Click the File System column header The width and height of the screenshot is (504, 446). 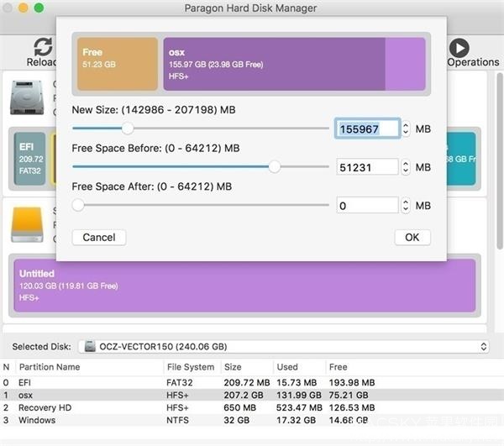191,367
